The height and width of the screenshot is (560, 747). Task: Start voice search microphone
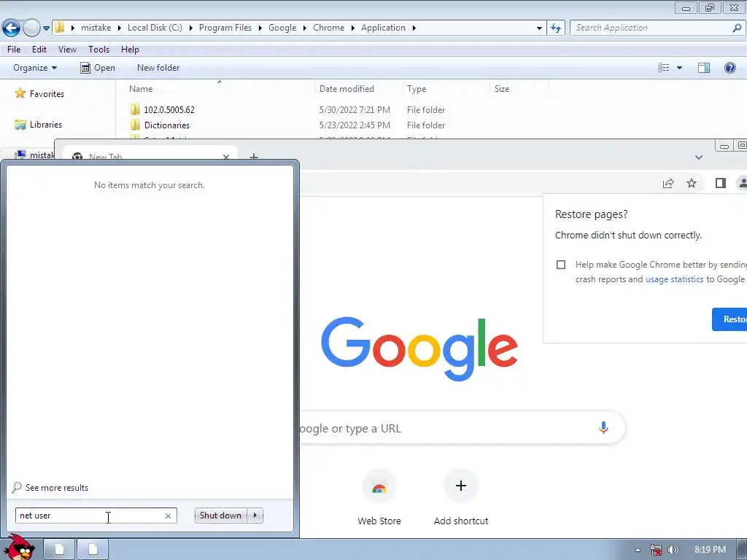click(603, 427)
